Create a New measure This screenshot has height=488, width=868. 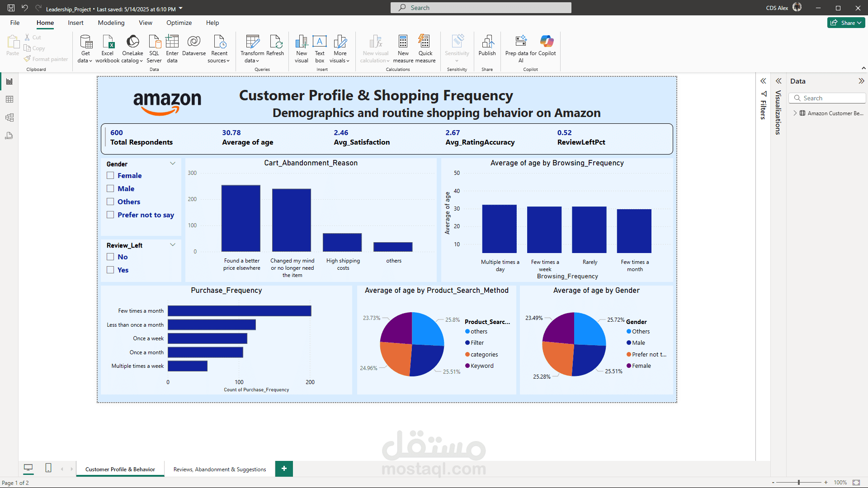[403, 49]
